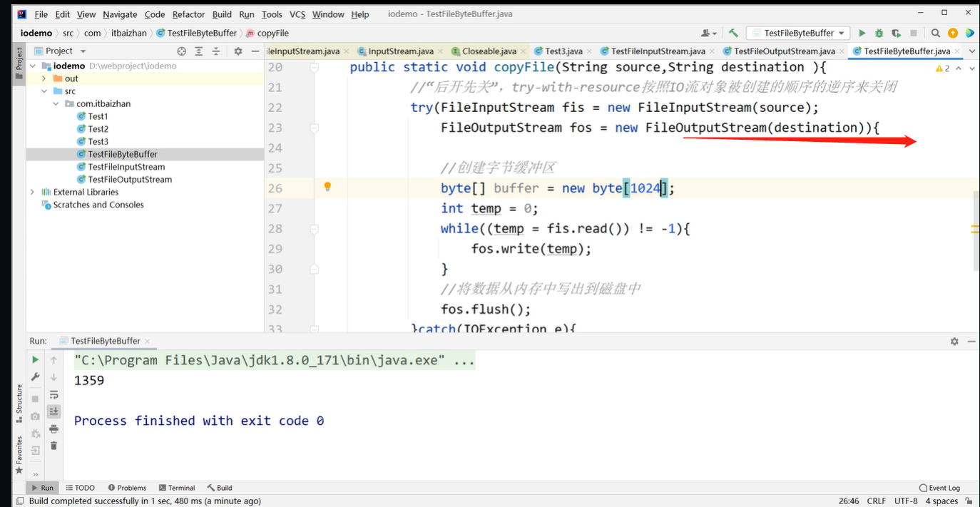The width and height of the screenshot is (980, 507).
Task: Click copyFile in the navigation breadcrumb
Action: [267, 33]
